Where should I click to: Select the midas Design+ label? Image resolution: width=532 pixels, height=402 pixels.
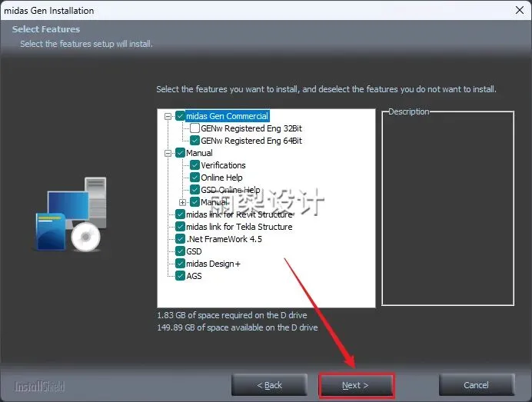click(213, 264)
